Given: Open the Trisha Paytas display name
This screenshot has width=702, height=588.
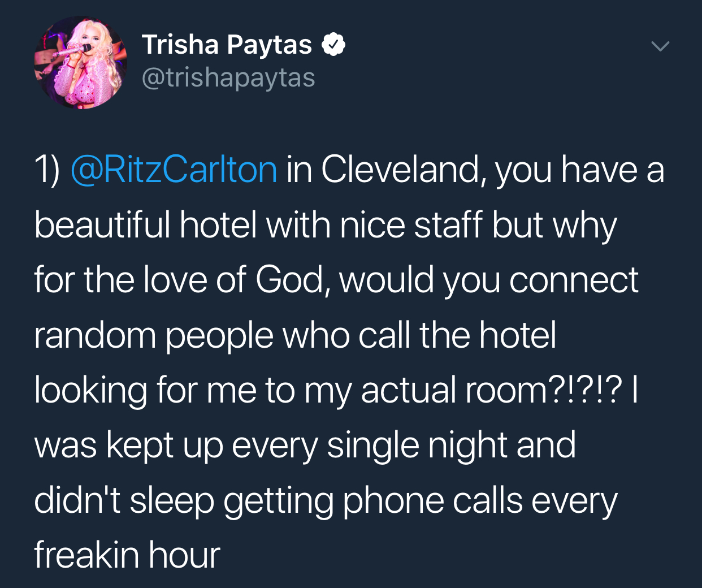Looking at the screenshot, I should click(227, 45).
